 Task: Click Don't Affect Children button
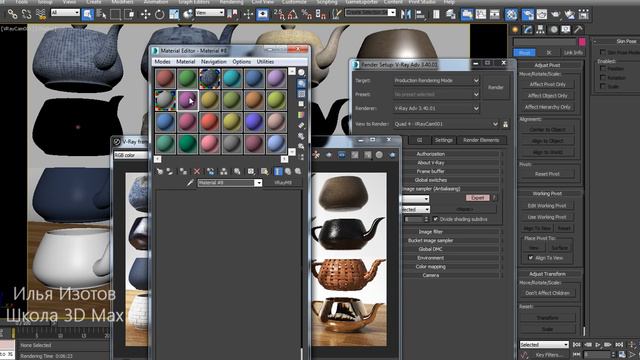547,293
